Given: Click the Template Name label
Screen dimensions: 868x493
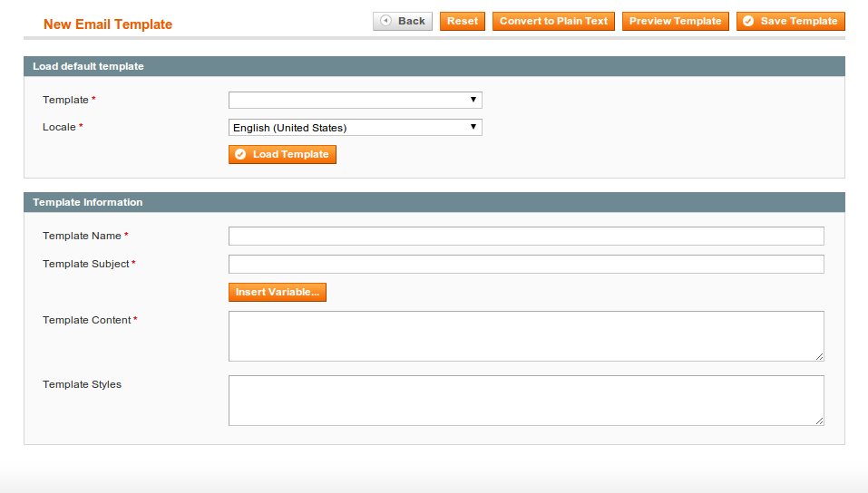Looking at the screenshot, I should click(x=82, y=236).
